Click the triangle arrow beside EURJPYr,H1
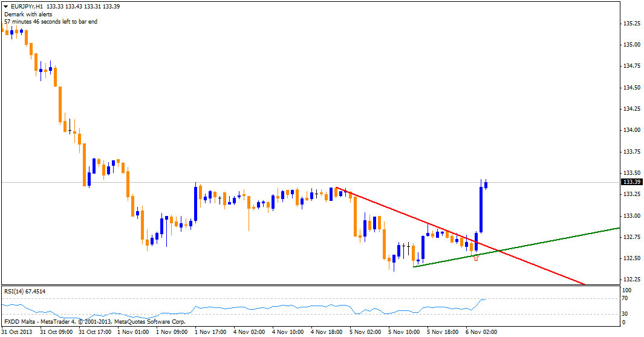 (6, 6)
